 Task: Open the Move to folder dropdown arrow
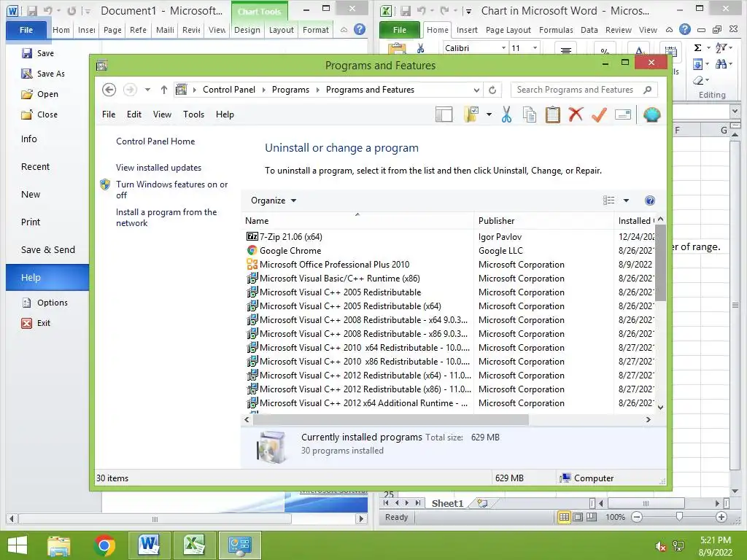tap(489, 114)
